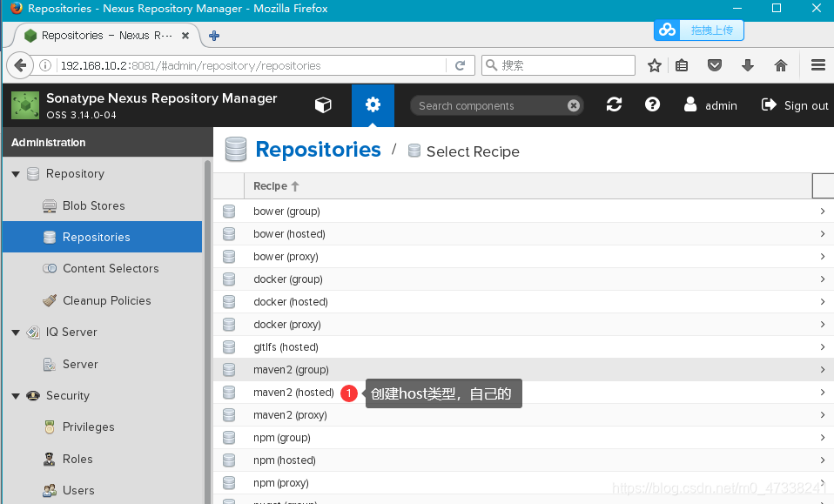Viewport: 834px width, 504px height.
Task: Open the admin user account
Action: click(x=710, y=105)
